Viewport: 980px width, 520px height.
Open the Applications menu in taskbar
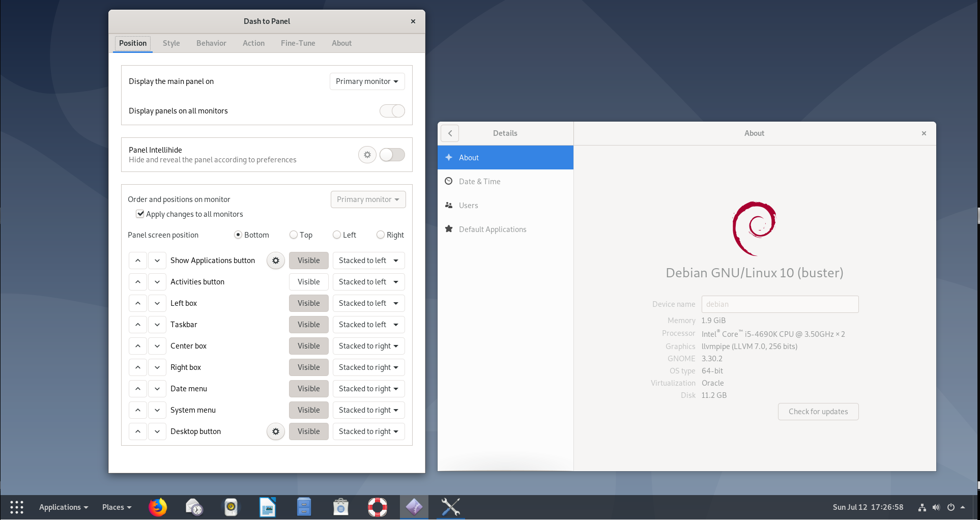[x=64, y=507]
